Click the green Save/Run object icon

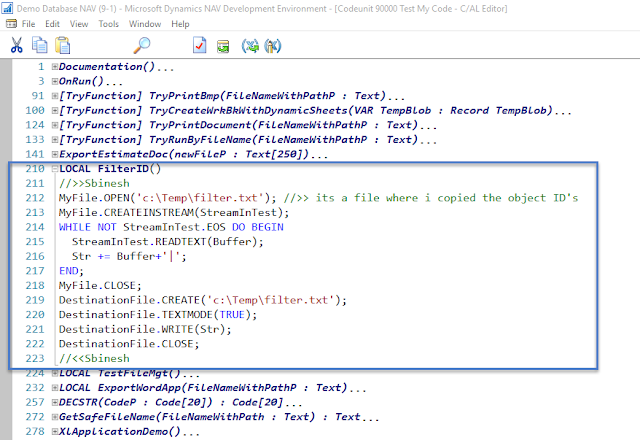click(x=223, y=46)
